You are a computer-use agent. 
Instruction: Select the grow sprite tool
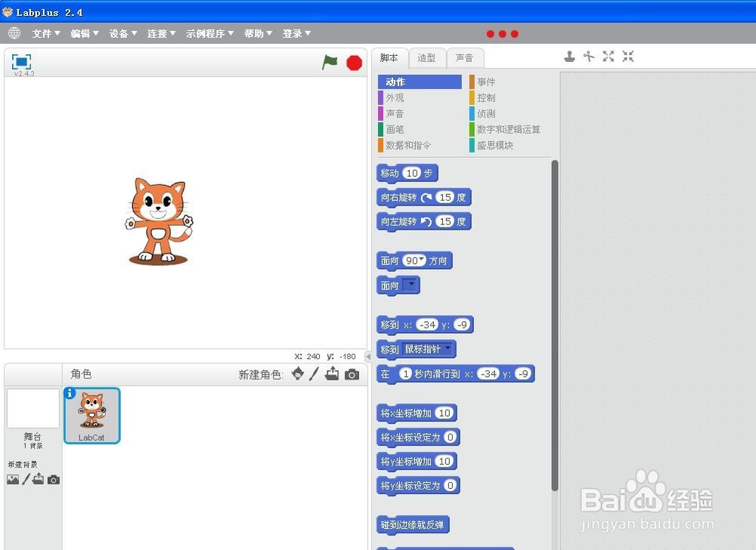(x=609, y=57)
